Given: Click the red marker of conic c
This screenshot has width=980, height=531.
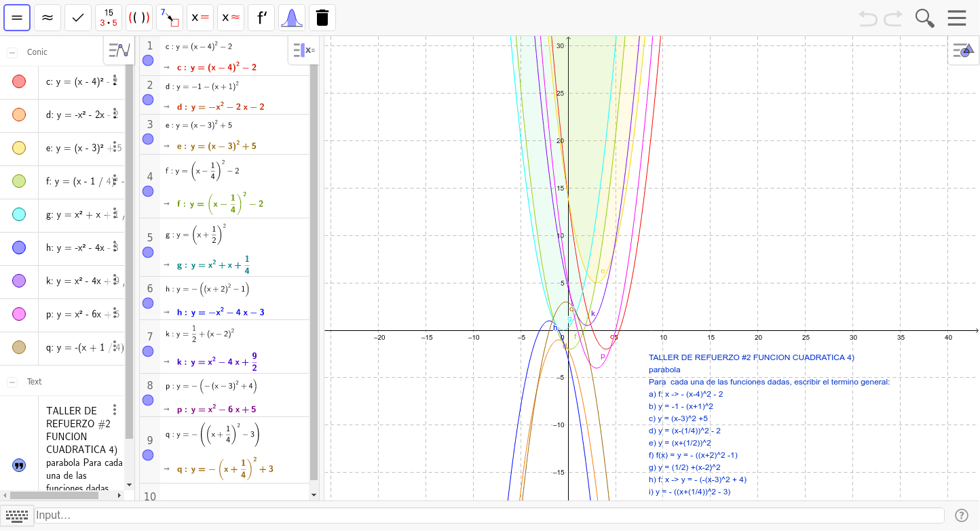Looking at the screenshot, I should tap(19, 81).
